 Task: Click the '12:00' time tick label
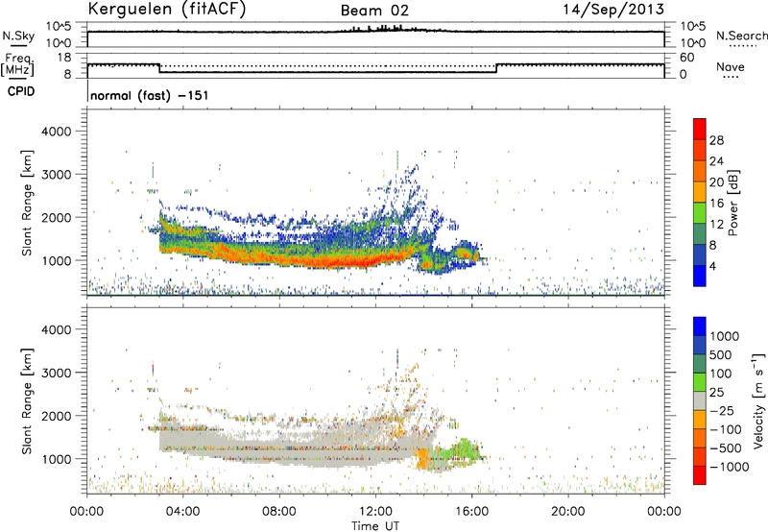coord(375,512)
